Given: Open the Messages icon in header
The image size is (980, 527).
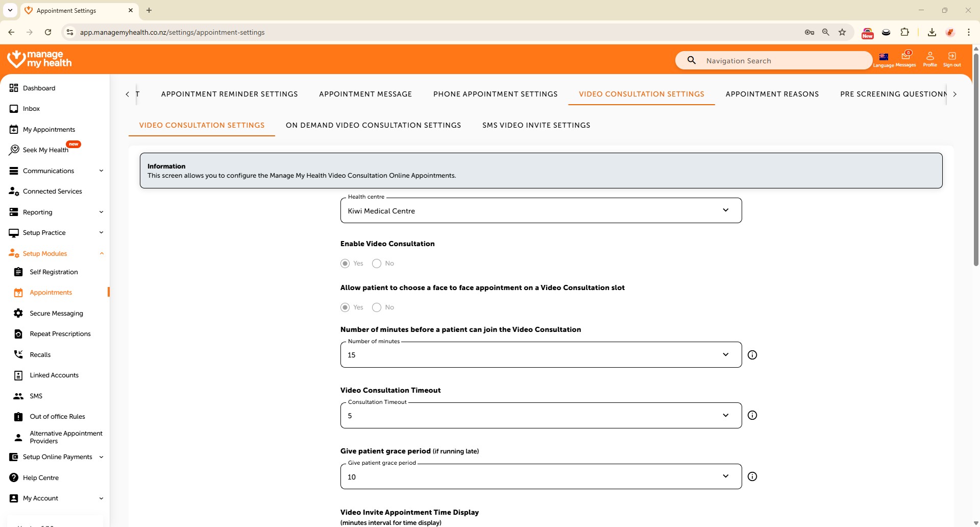Looking at the screenshot, I should tap(906, 58).
